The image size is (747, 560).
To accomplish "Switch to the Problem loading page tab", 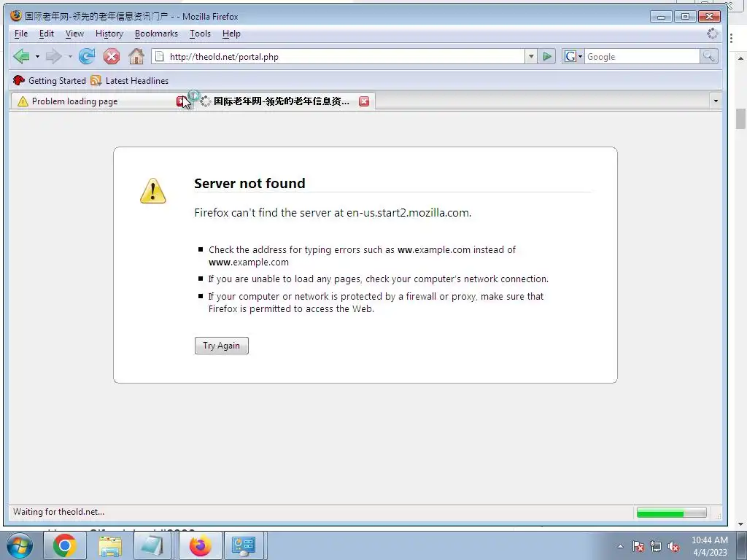I will [96, 101].
